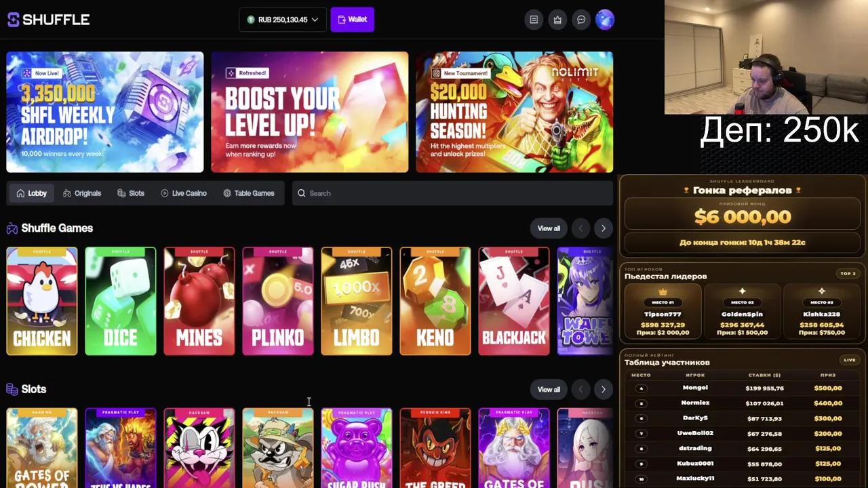The width and height of the screenshot is (868, 488).
Task: Open the Hacksaw raccoon slot
Action: pos(278,448)
